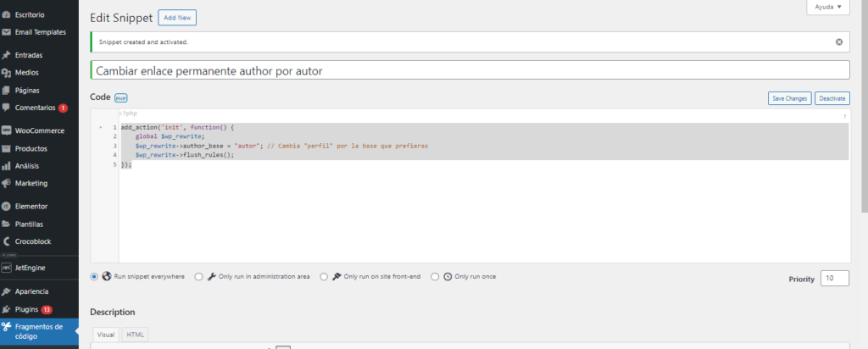Select Only run on site front-end radio
The image size is (868, 349).
tap(324, 276)
